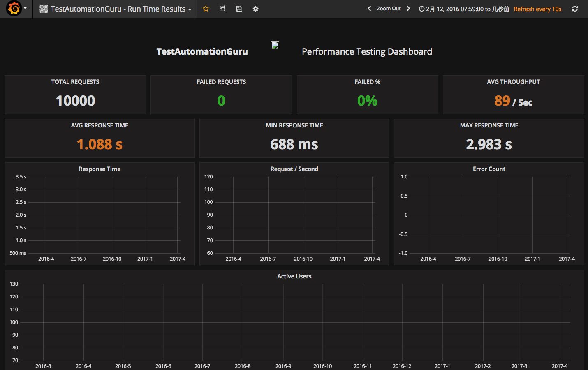Click the Performance Testing Dashboard heading

point(367,51)
